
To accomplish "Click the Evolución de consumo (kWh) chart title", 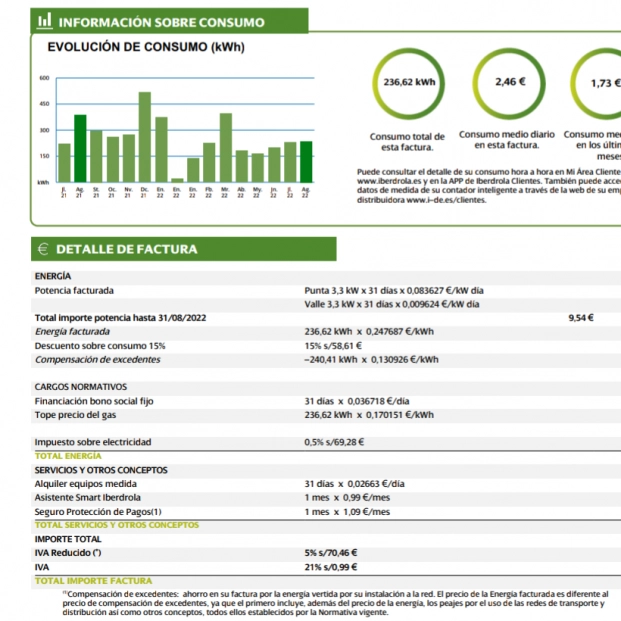I will [146, 47].
